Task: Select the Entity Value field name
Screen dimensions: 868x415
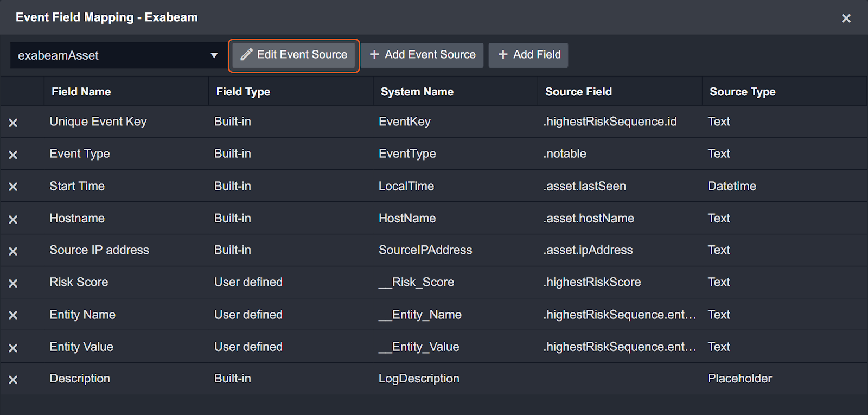Action: click(81, 347)
